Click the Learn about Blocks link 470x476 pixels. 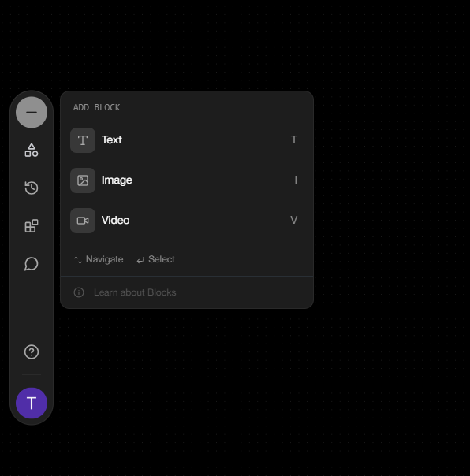point(135,292)
